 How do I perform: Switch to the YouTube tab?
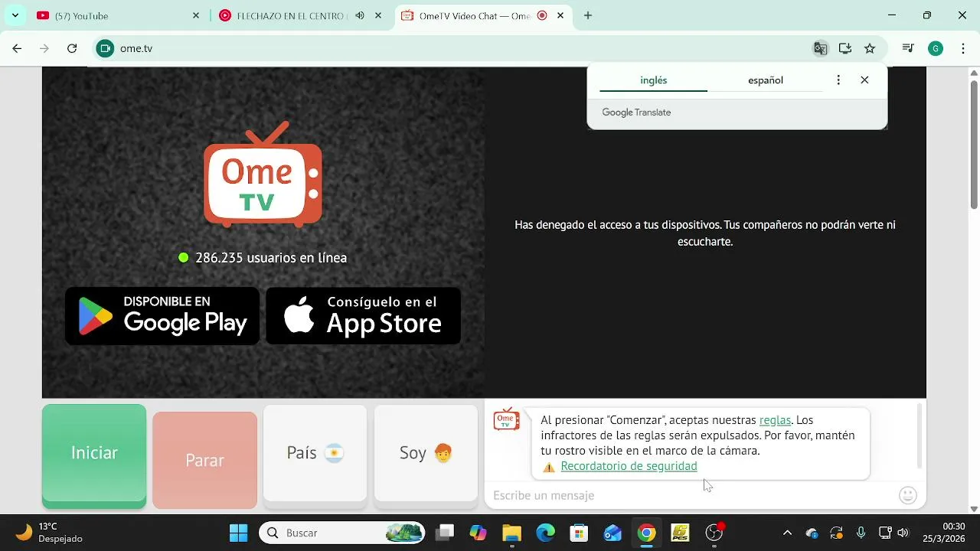[115, 15]
